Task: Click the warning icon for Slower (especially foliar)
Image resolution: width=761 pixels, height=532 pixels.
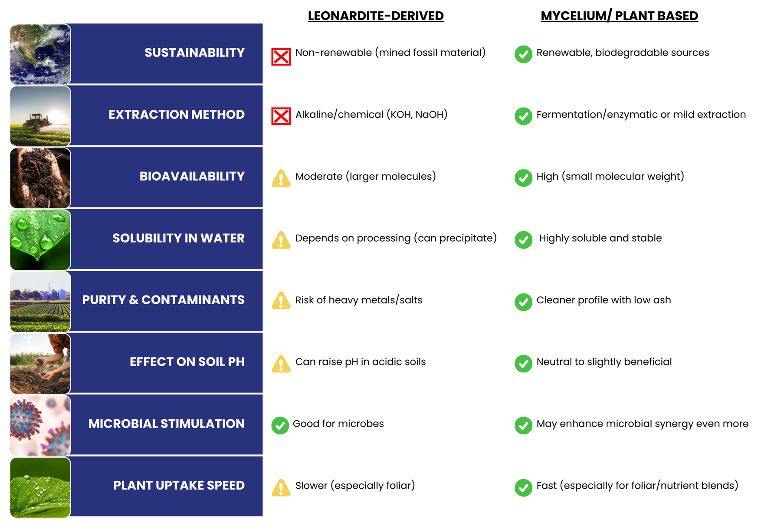Action: click(x=281, y=488)
